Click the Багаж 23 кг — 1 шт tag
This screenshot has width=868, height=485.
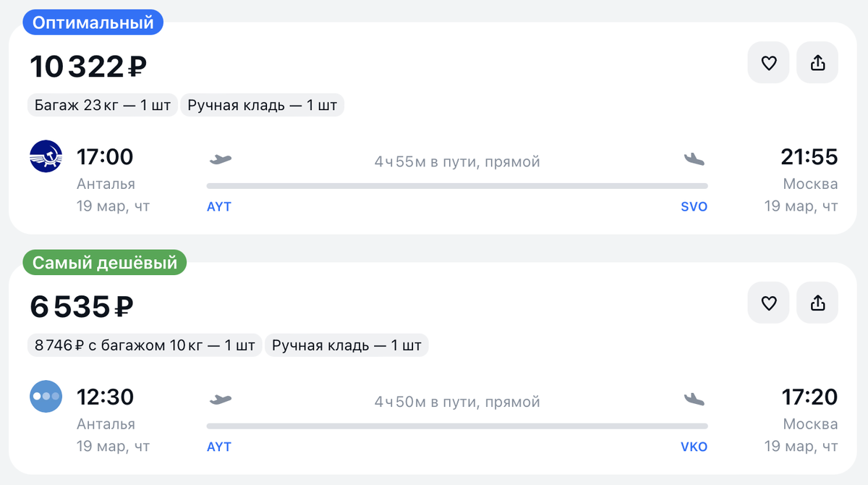pos(103,106)
